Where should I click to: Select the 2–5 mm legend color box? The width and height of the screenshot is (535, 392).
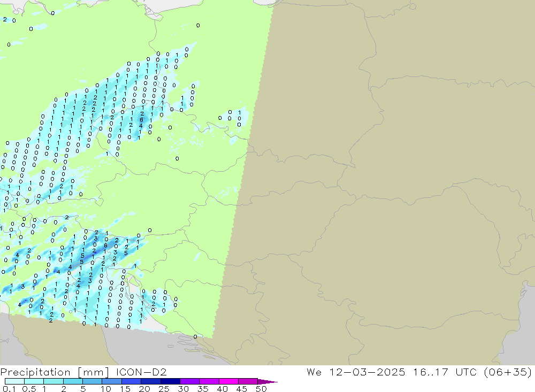click(x=73, y=381)
